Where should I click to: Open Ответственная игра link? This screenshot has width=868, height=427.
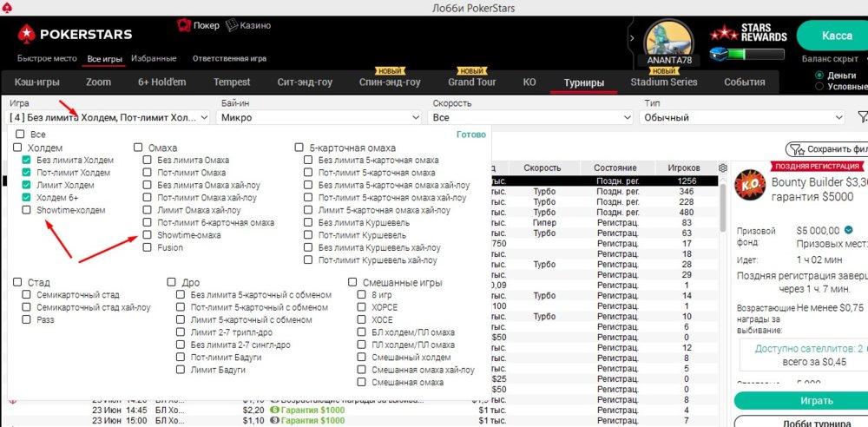tap(229, 58)
